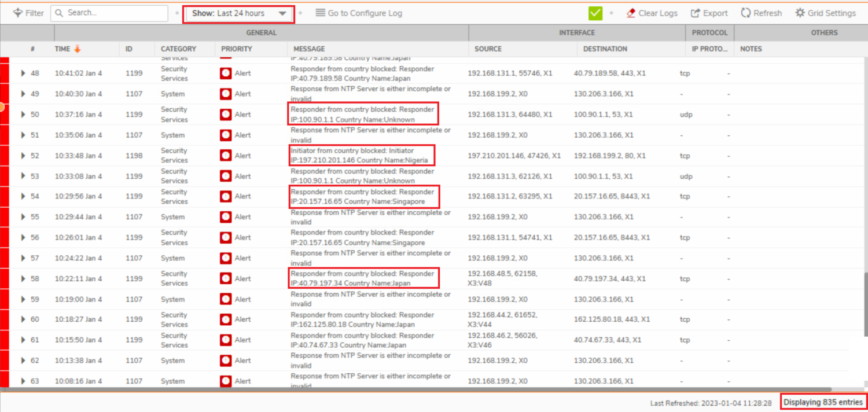Click the Go to Configure Log link

click(x=359, y=13)
